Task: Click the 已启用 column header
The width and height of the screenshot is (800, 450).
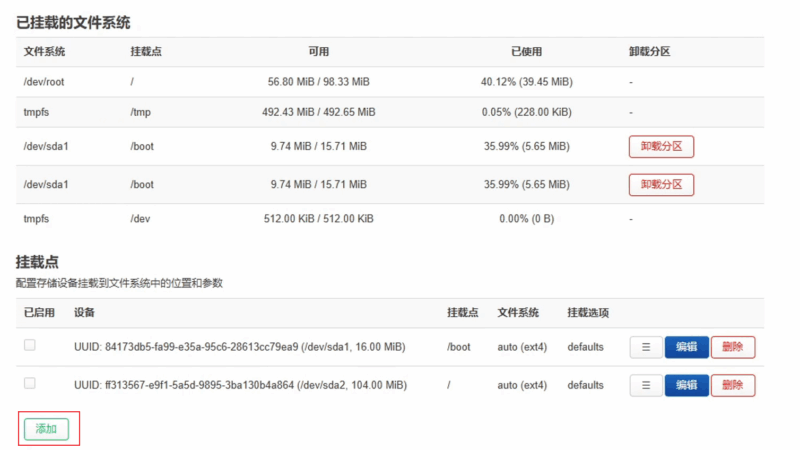Action: tap(41, 313)
